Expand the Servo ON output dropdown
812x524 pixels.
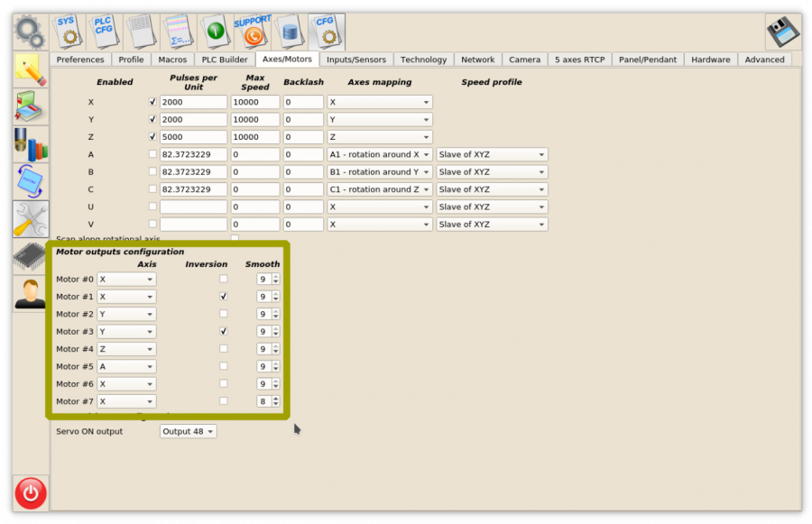pos(188,432)
